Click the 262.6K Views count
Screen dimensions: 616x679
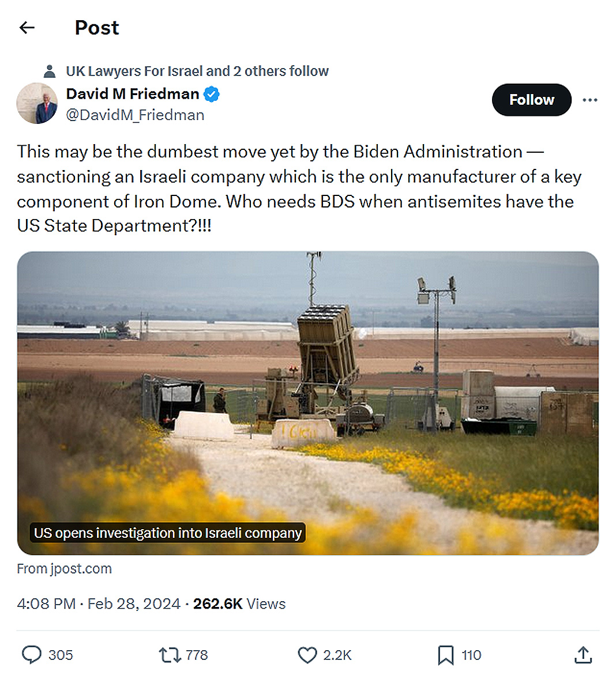click(239, 603)
